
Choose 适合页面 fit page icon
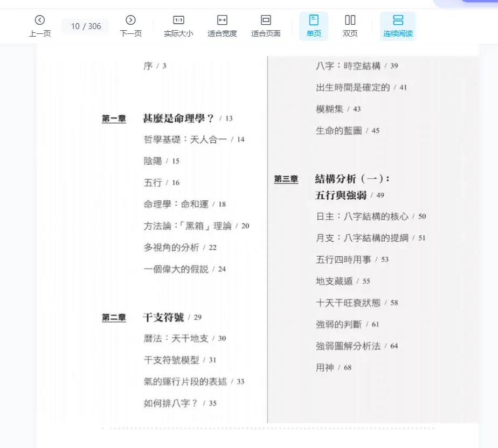pyautogui.click(x=266, y=20)
